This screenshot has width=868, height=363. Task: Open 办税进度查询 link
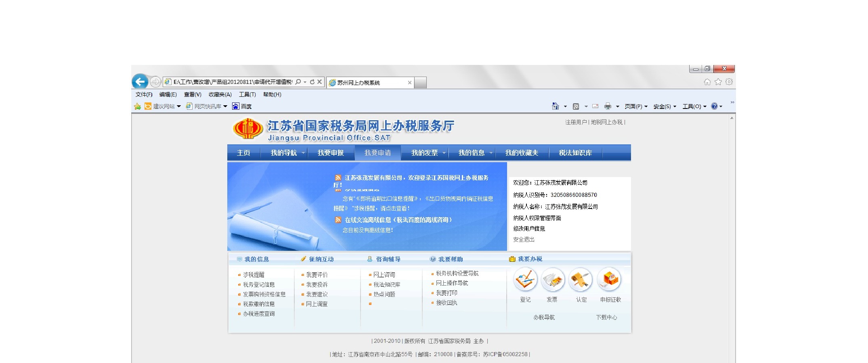pos(259,313)
